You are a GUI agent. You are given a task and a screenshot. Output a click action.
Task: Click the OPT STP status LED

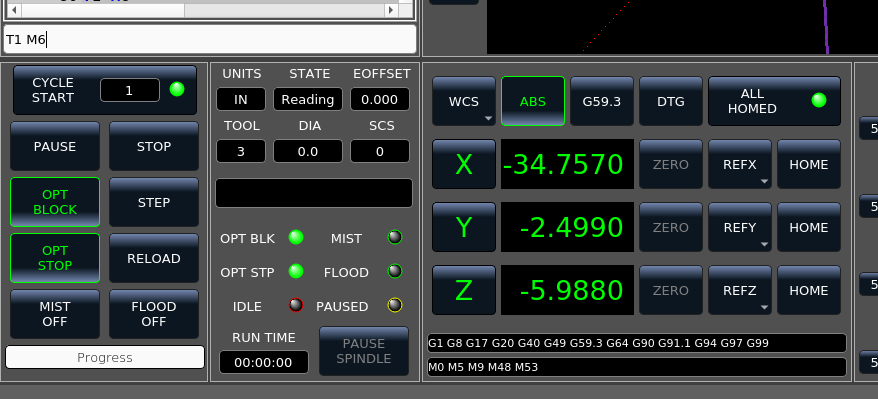pyautogui.click(x=296, y=271)
